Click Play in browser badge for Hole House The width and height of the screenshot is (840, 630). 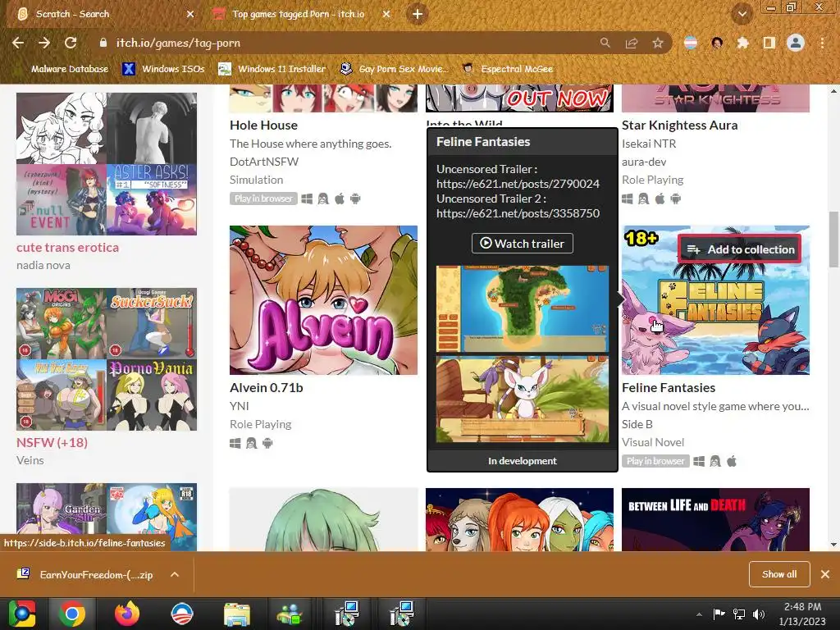[x=263, y=199]
